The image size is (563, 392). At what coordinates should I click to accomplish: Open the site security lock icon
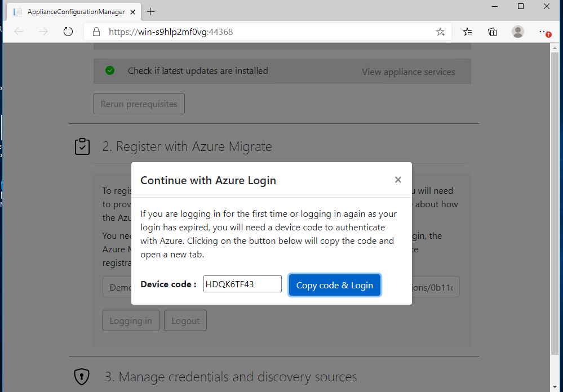(96, 32)
